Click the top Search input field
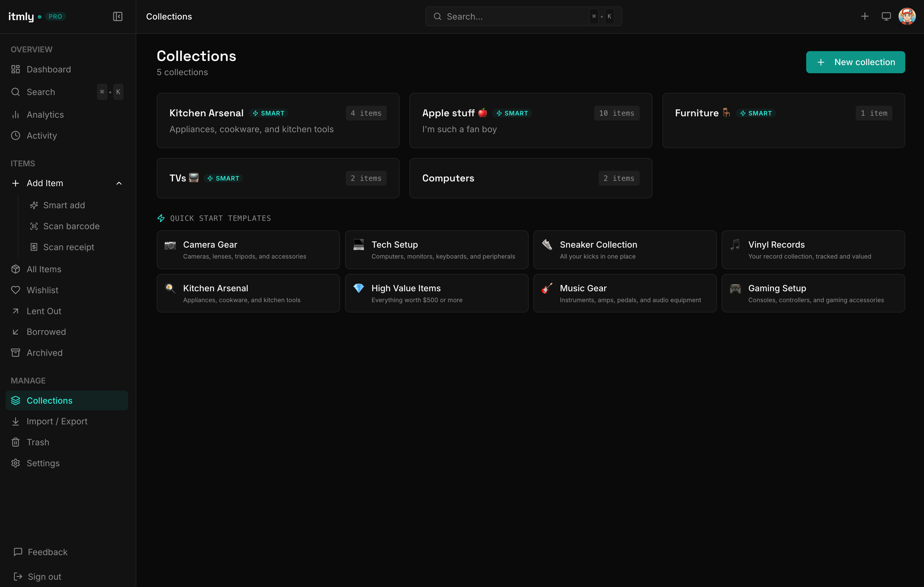 click(x=514, y=16)
